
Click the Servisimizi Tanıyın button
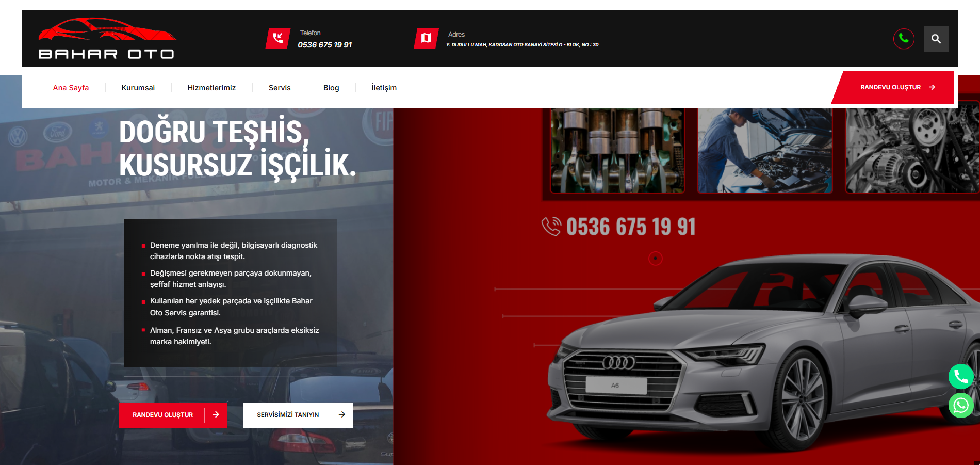coord(298,415)
